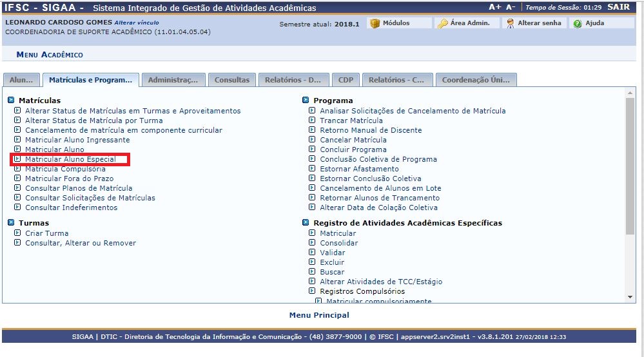Open Consultar, Alterar ou Remover under Turmas

[x=81, y=243]
